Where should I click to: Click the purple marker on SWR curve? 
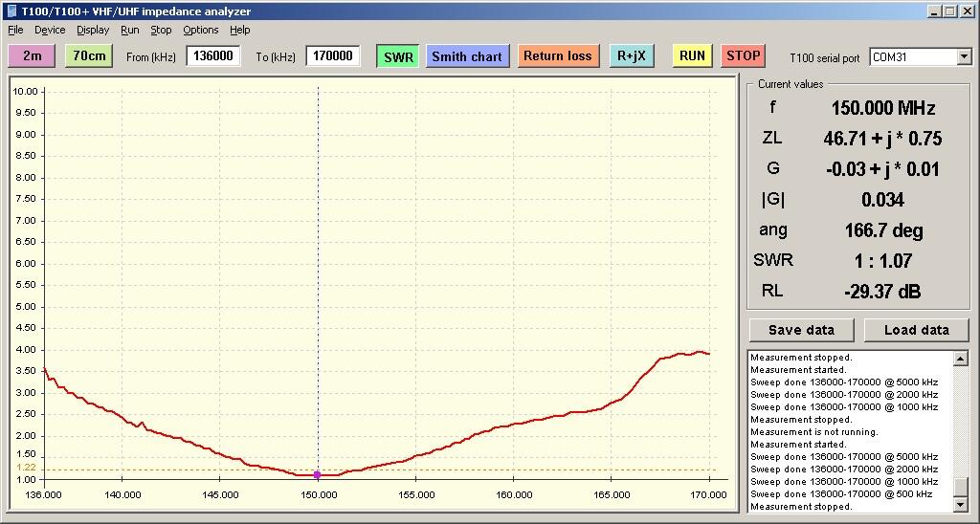click(x=318, y=474)
